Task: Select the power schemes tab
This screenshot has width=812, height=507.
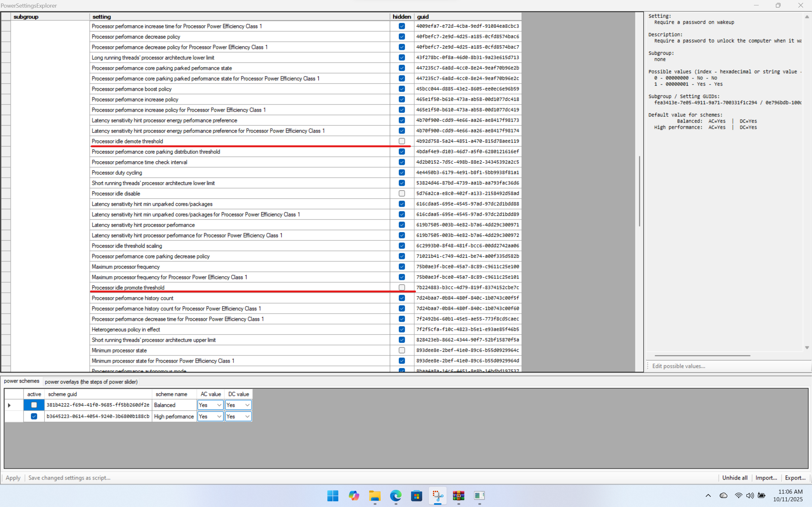Action: [22, 381]
